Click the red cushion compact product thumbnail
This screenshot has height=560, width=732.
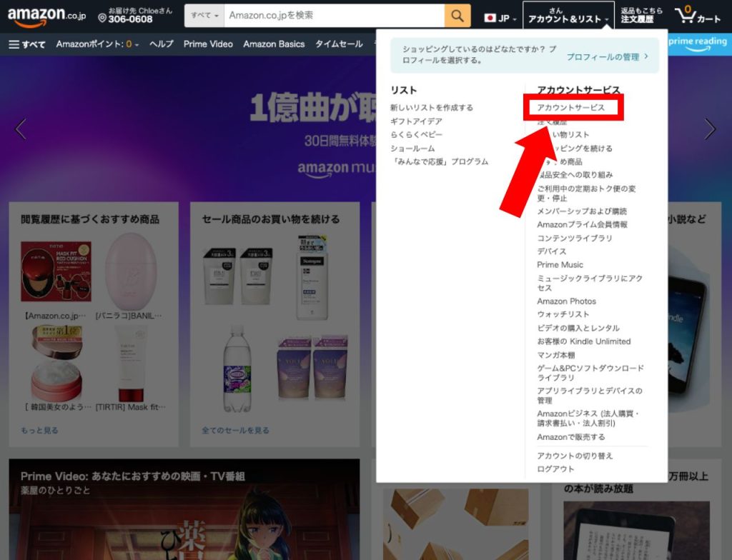pos(56,271)
